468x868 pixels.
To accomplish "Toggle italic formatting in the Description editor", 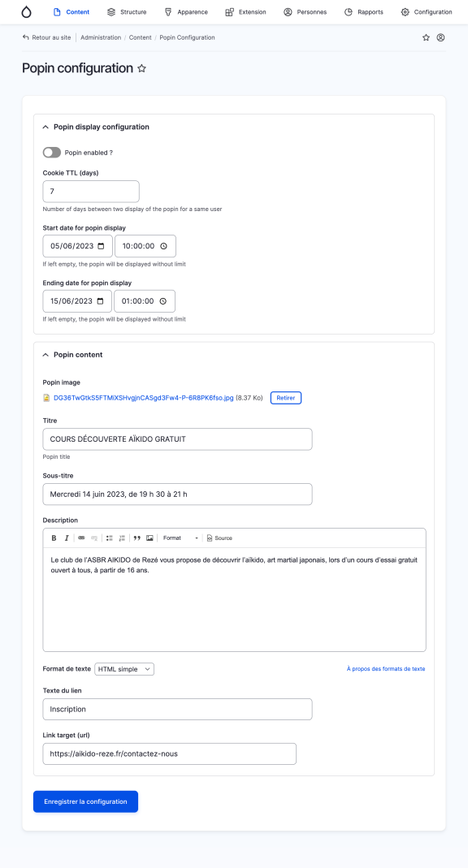I will tap(66, 538).
